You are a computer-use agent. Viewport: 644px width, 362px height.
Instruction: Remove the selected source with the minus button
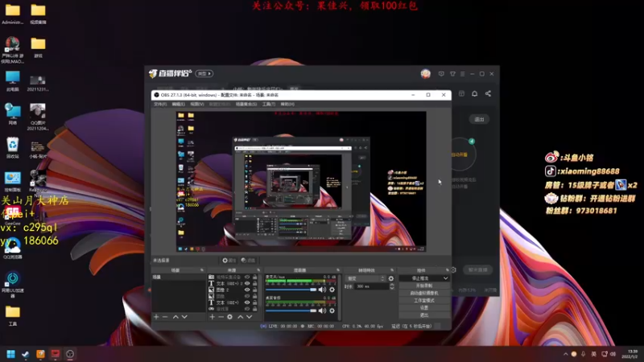pos(221,317)
